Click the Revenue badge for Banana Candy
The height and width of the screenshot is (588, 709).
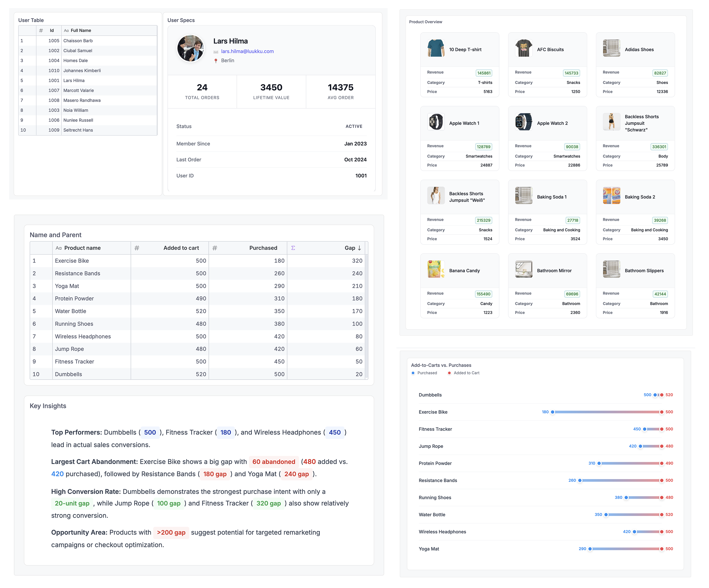tap(483, 294)
